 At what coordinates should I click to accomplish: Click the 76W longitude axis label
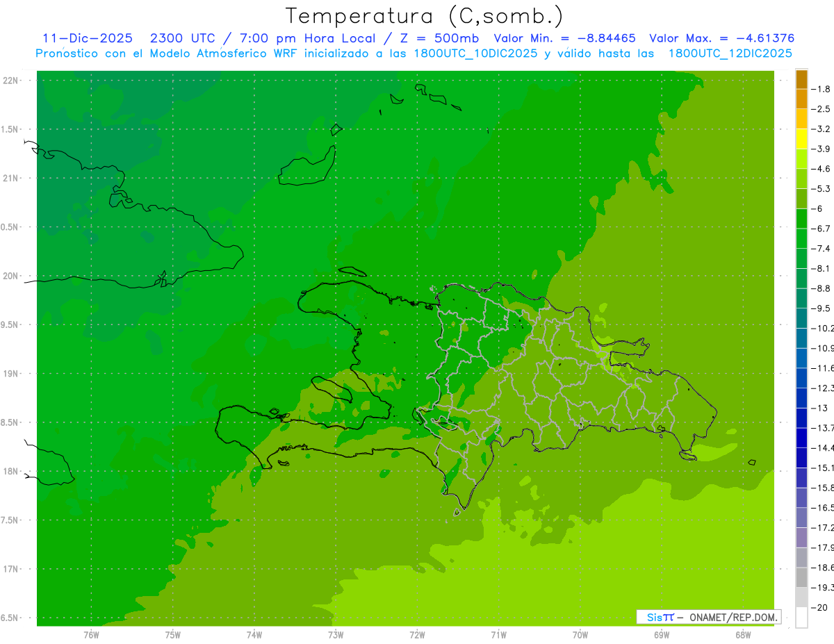[91, 635]
